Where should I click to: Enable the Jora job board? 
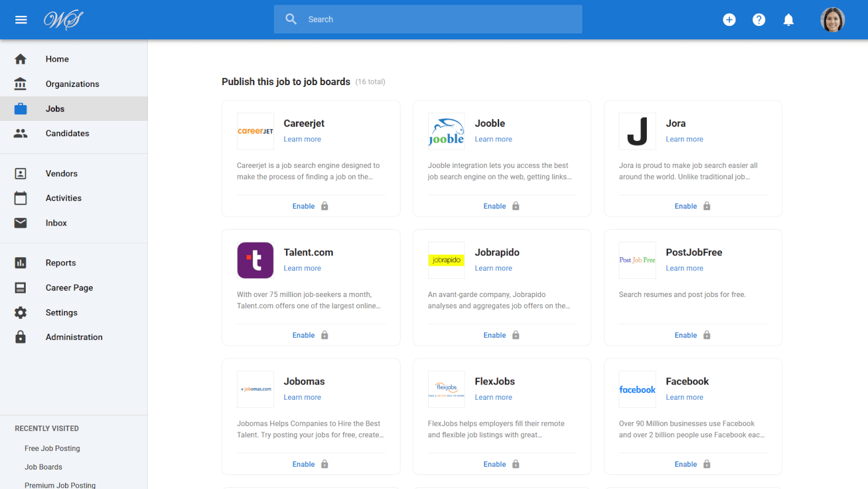(686, 206)
